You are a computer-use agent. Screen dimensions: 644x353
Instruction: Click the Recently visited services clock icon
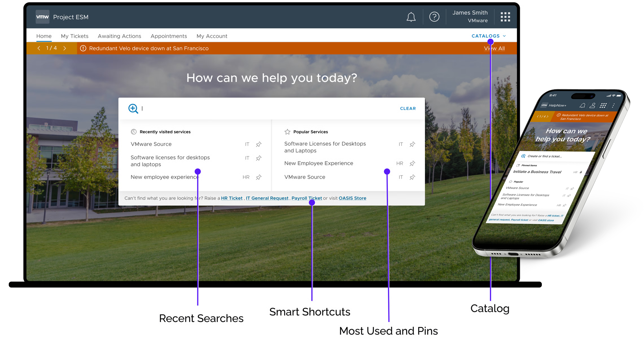[x=133, y=131]
